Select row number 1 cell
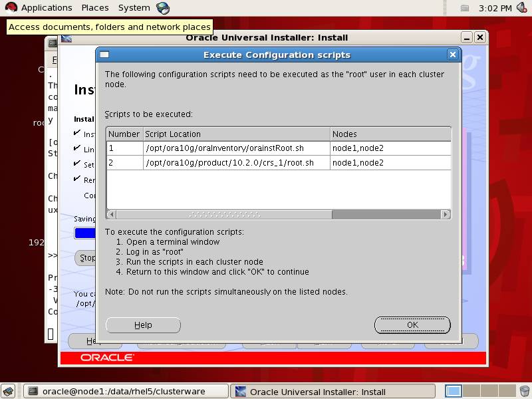The width and height of the screenshot is (532, 399). (125, 148)
